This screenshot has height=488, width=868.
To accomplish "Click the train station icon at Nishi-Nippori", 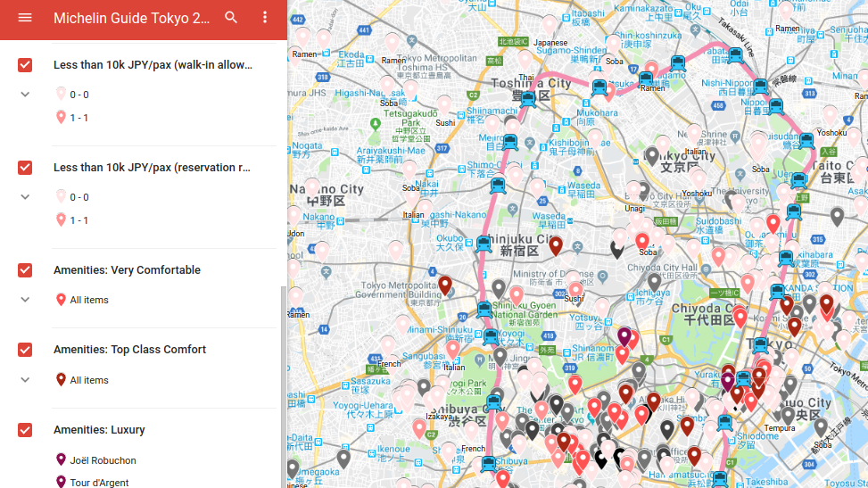I will click(x=760, y=87).
